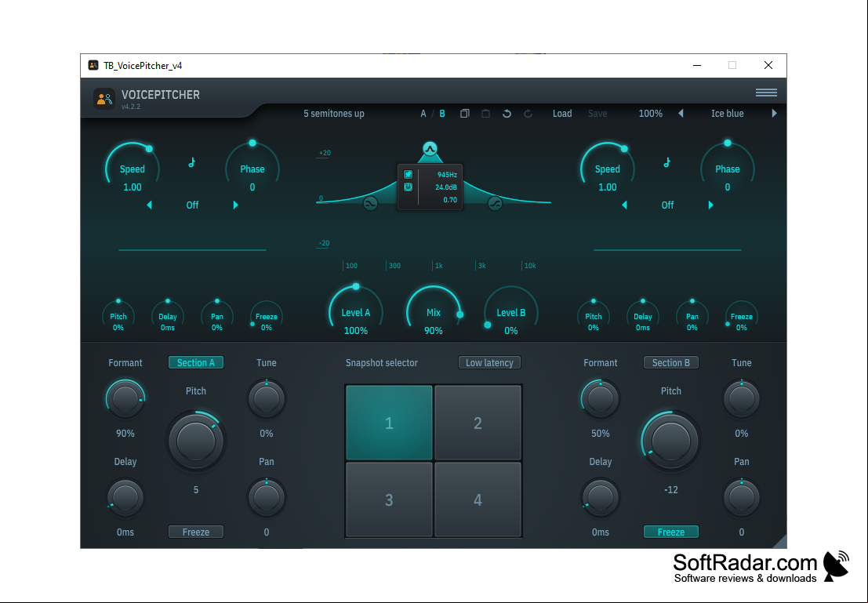
Task: Open the hamburger menu in the header
Action: [x=766, y=93]
